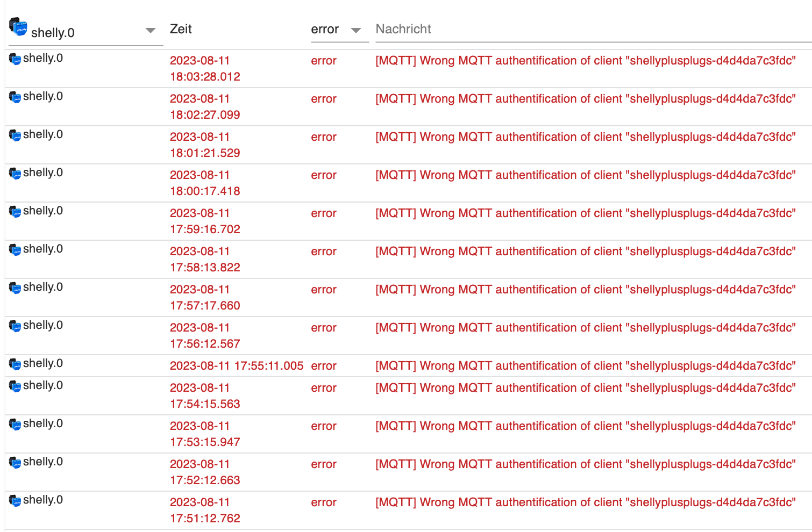Click the error level filter label
This screenshot has width=812, height=532.
pyautogui.click(x=325, y=30)
